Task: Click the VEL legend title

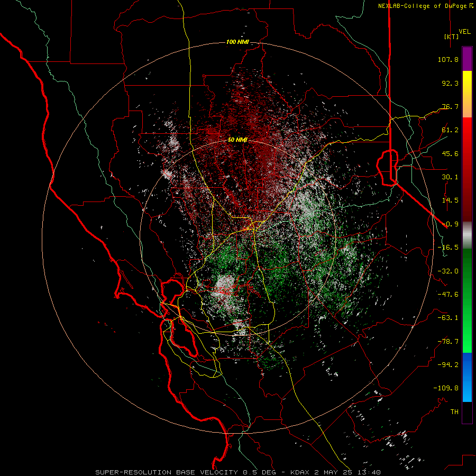Action: [464, 32]
